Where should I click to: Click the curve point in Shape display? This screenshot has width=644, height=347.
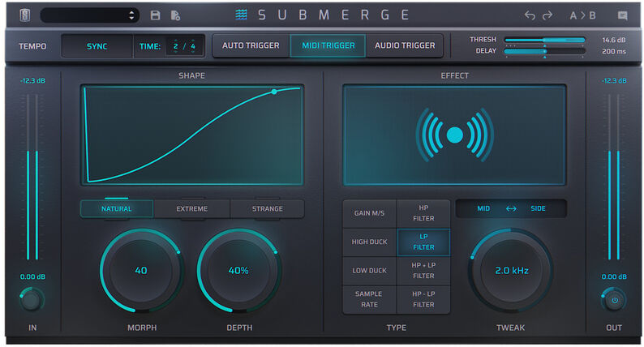click(x=274, y=92)
